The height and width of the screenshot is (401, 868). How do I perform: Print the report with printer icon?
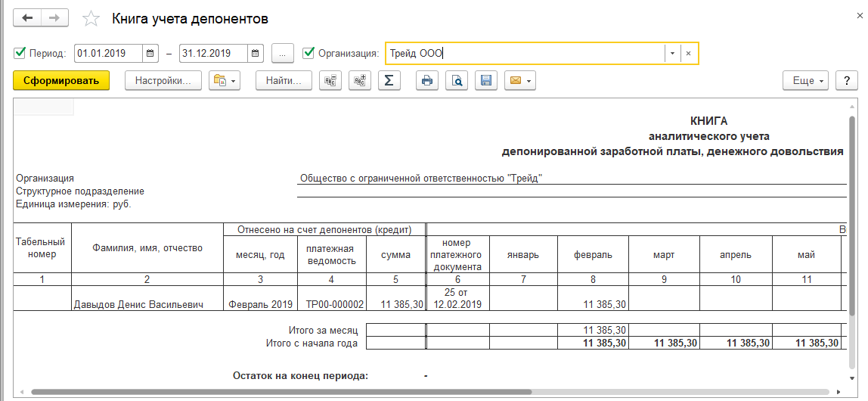click(x=426, y=80)
